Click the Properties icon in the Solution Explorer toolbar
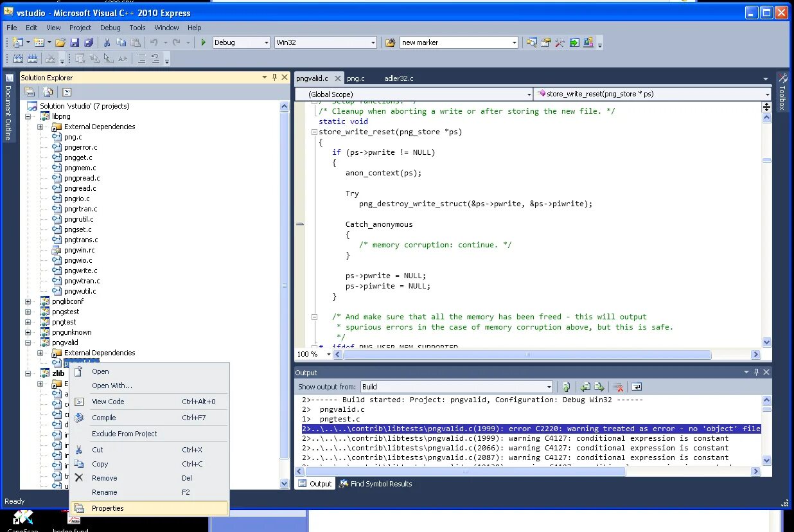Viewport: 794px width, 532px height. coord(30,92)
